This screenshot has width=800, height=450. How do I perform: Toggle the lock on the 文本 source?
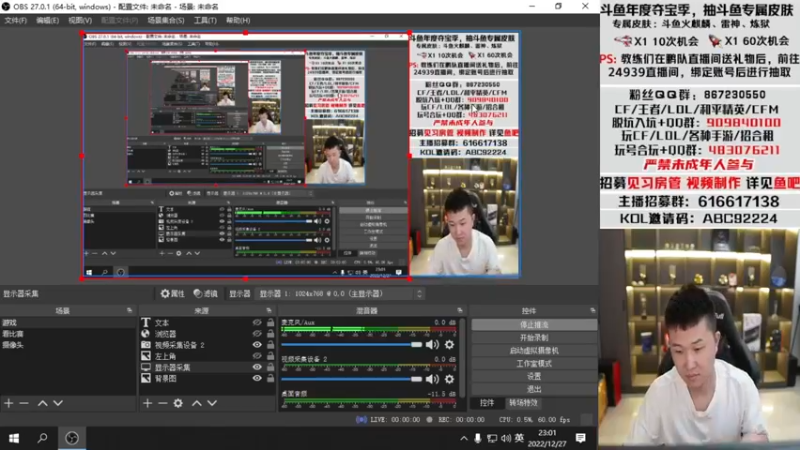point(270,322)
